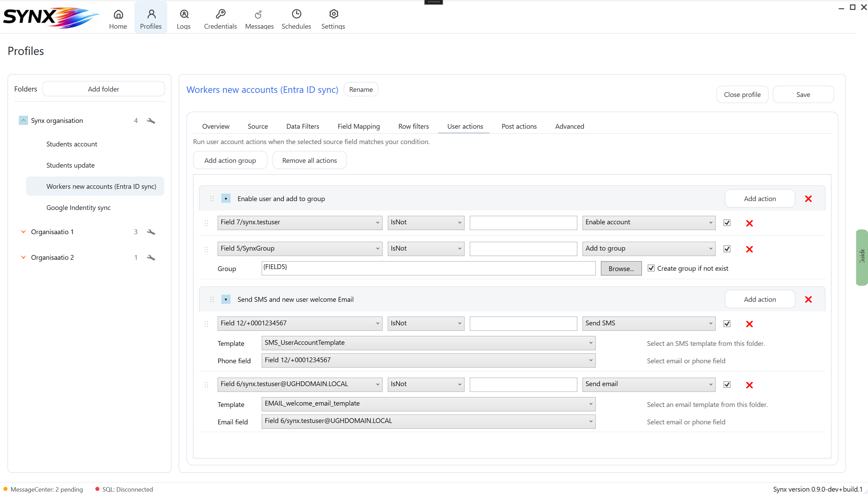Click wrench icon for Synx organisation folder
868x494 pixels.
[x=151, y=121]
